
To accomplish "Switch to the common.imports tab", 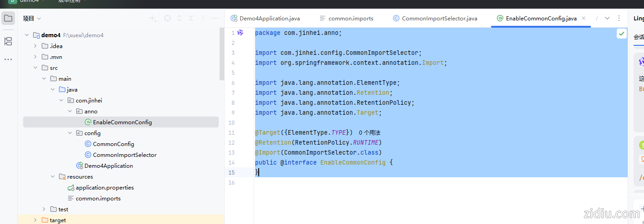I will click(x=350, y=19).
